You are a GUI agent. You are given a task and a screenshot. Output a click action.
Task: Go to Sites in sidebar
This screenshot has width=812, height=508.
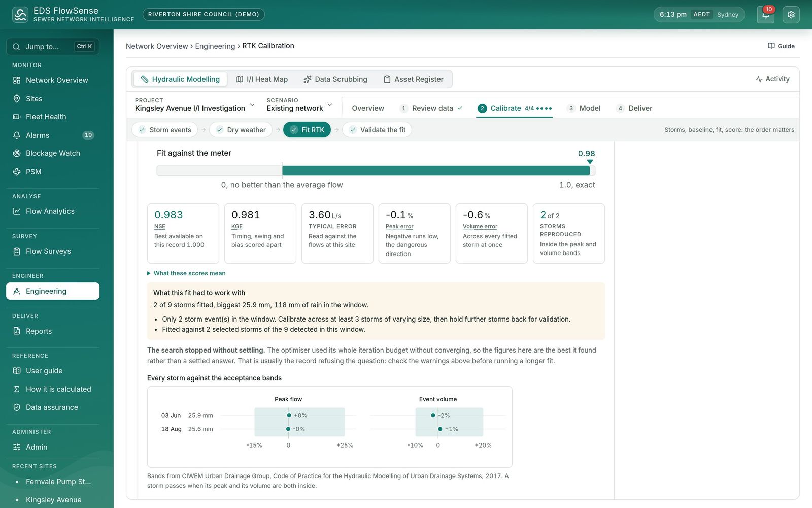pyautogui.click(x=53, y=99)
